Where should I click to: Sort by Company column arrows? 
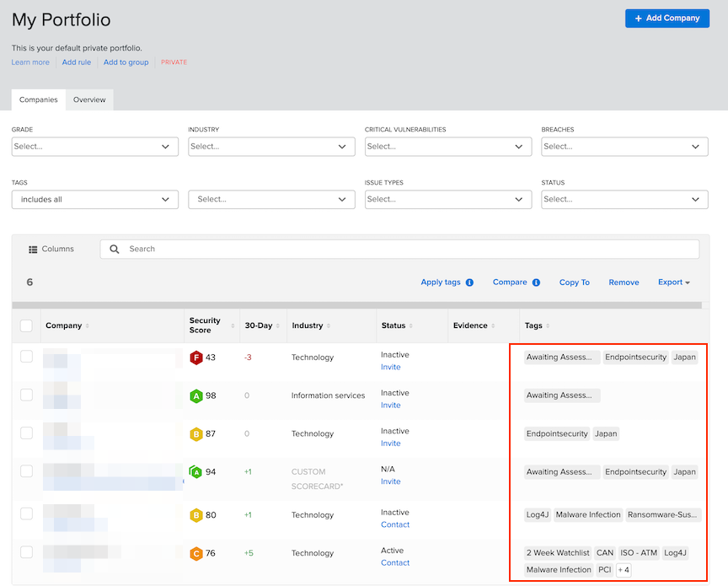click(x=88, y=325)
